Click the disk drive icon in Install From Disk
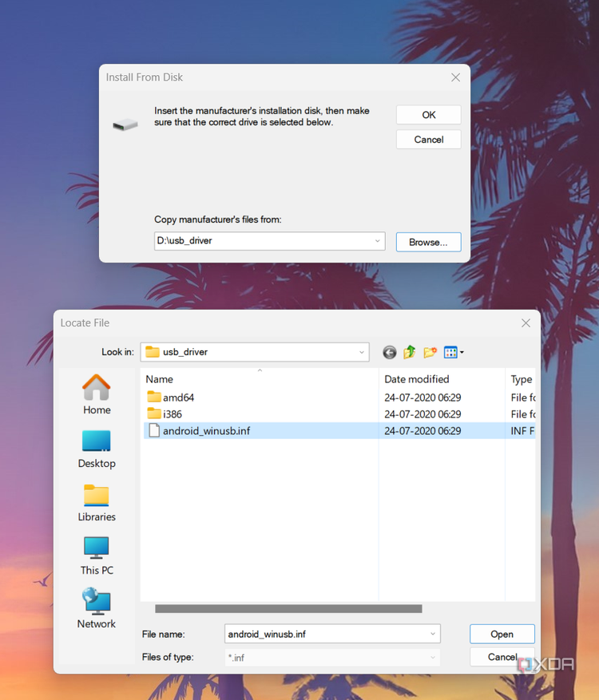 (125, 124)
